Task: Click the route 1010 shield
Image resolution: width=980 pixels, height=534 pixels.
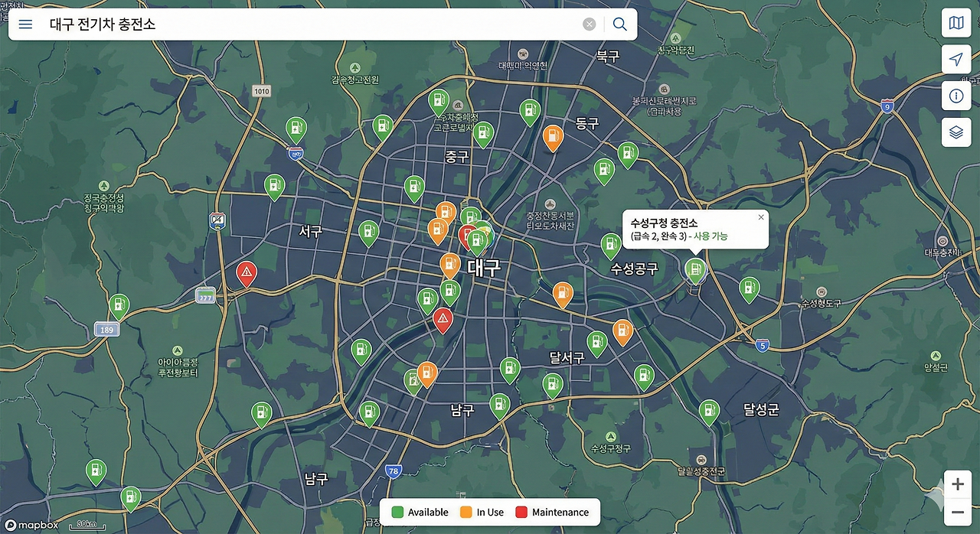Action: [262, 90]
